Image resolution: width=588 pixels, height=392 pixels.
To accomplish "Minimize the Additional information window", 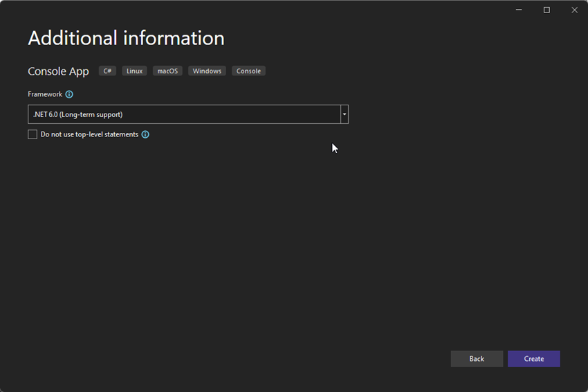I will tap(519, 10).
